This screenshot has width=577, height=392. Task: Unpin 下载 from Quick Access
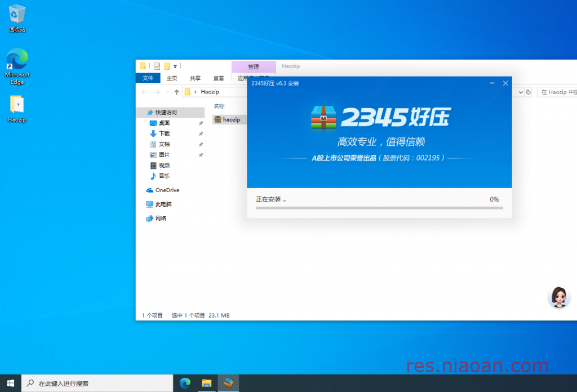click(x=201, y=133)
